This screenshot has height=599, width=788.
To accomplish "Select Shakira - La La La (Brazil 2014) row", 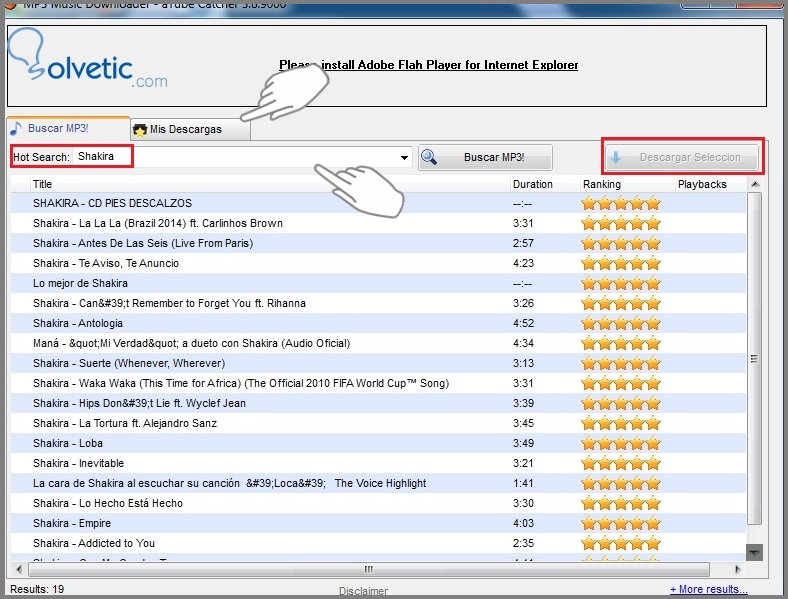I will pyautogui.click(x=378, y=223).
